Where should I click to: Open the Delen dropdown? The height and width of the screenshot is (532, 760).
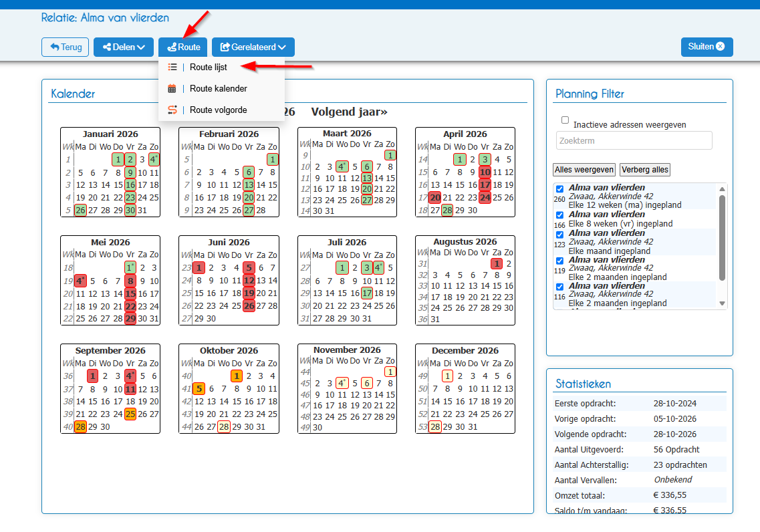pyautogui.click(x=124, y=47)
